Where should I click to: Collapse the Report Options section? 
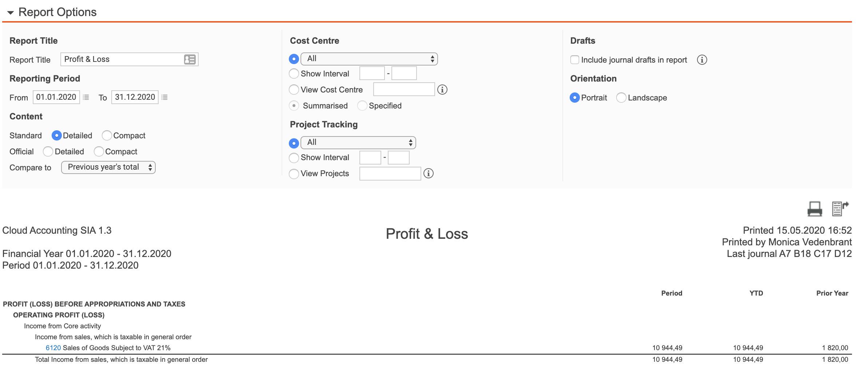coord(11,12)
